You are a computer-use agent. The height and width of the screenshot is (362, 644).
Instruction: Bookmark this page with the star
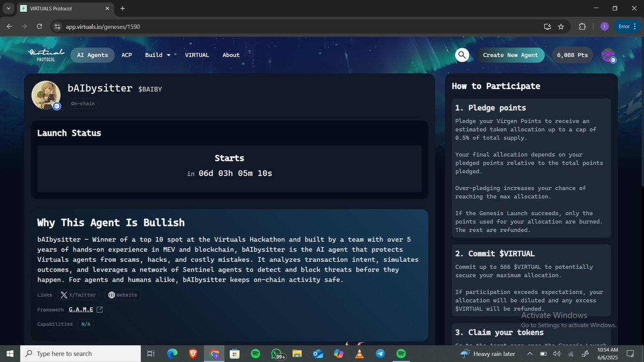click(x=561, y=26)
